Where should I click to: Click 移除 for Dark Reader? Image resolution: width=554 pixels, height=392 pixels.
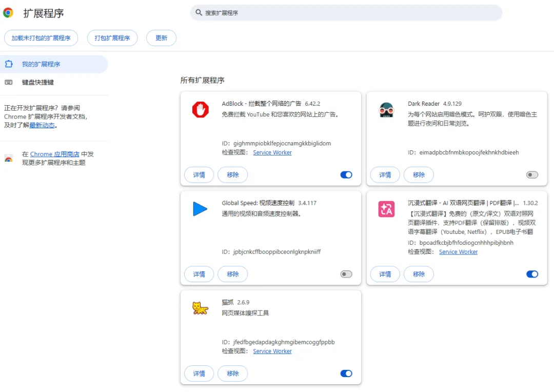tap(419, 174)
